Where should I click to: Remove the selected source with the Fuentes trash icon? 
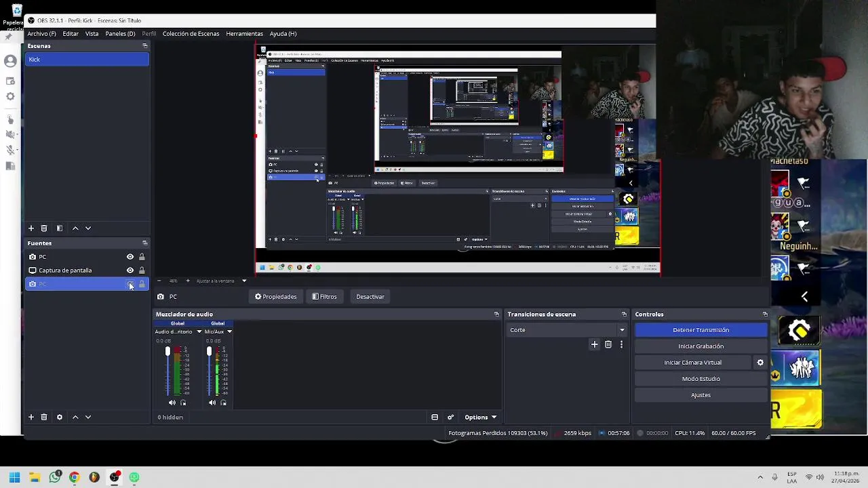coord(44,417)
